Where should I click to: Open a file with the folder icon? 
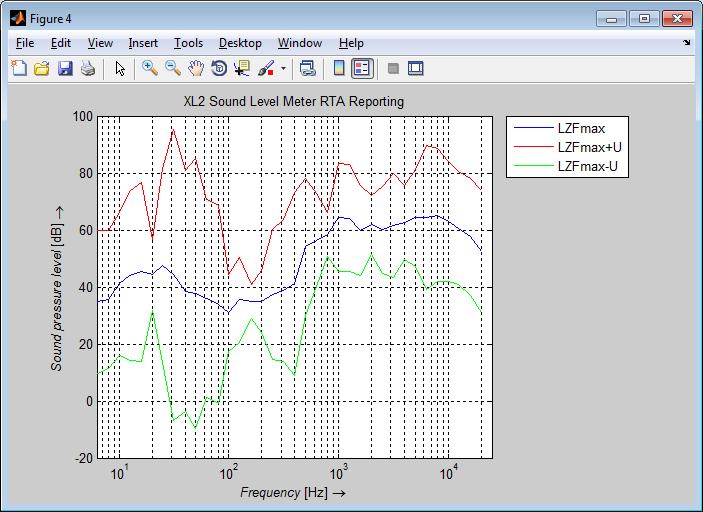click(x=42, y=69)
